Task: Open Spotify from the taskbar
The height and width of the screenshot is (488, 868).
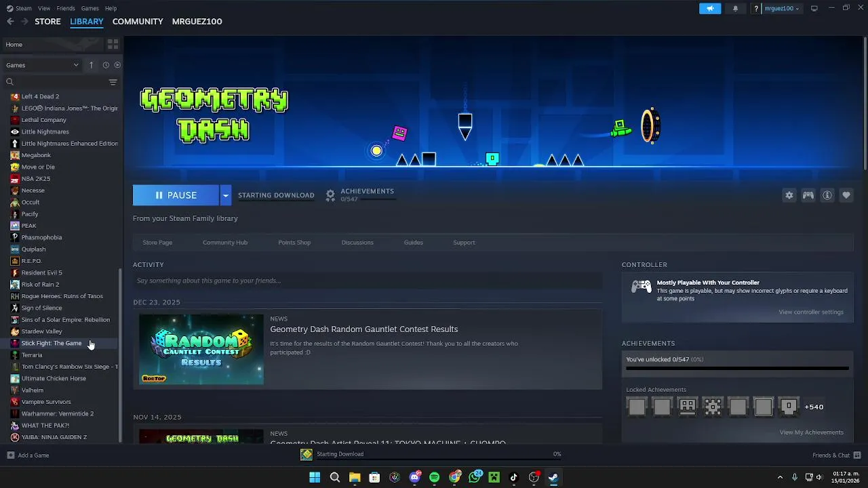Action: pos(435,477)
